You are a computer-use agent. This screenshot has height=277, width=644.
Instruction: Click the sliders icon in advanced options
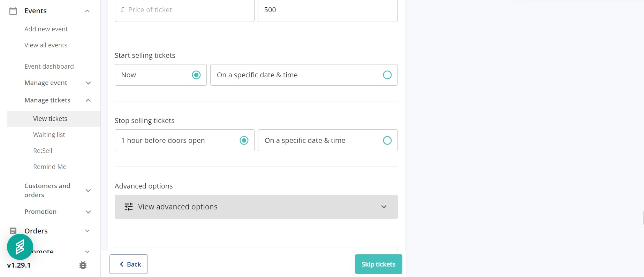129,207
